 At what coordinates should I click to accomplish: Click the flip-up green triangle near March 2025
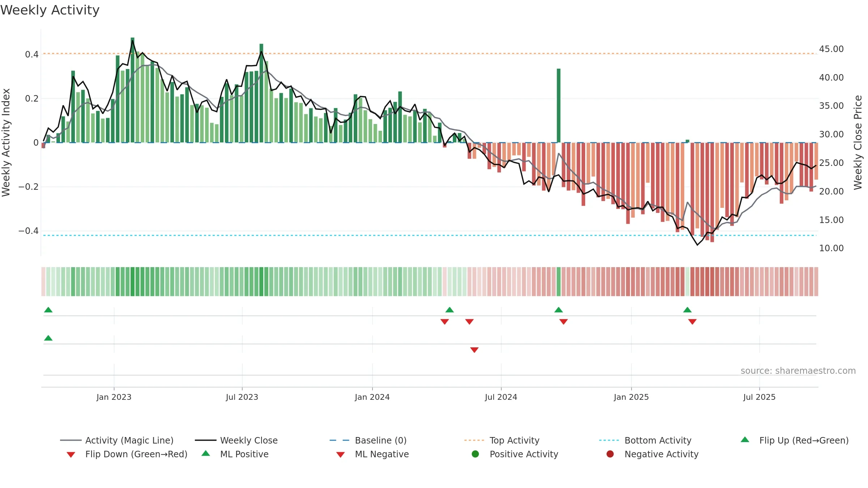pyautogui.click(x=687, y=310)
